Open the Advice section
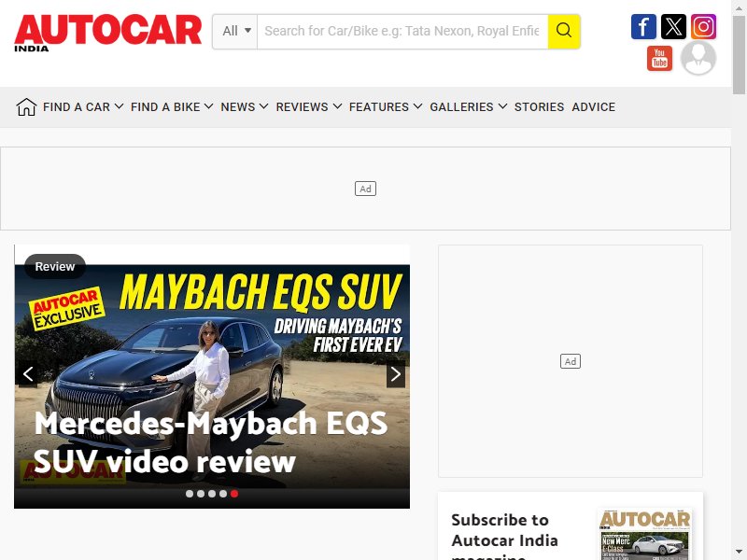The height and width of the screenshot is (560, 747). point(594,107)
